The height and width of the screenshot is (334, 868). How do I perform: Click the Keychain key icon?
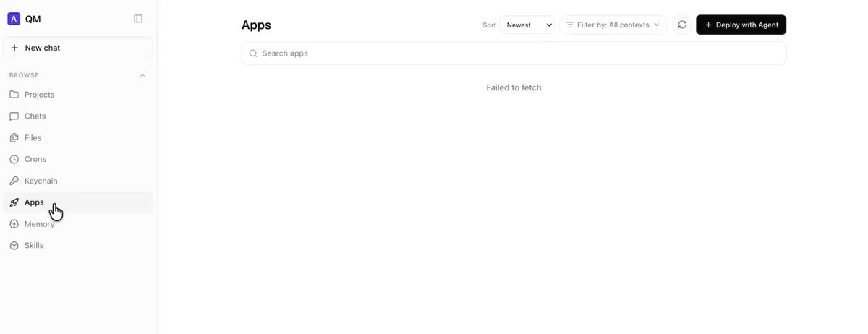pyautogui.click(x=14, y=181)
